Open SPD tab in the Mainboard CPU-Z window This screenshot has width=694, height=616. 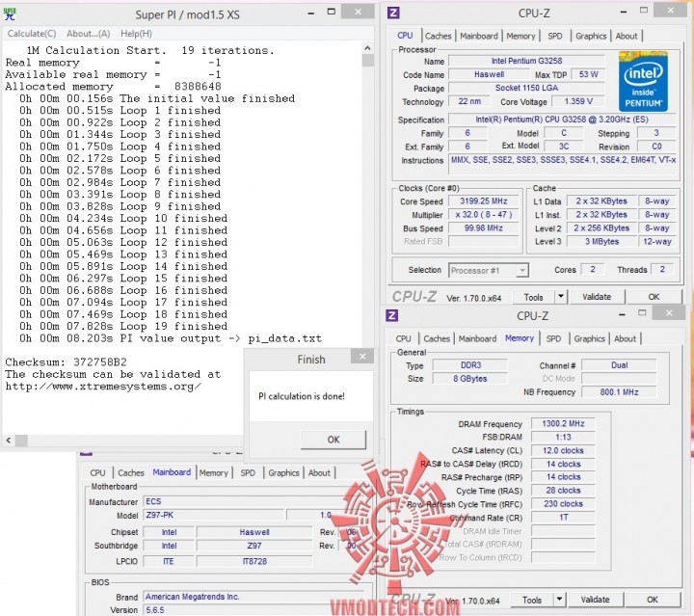[248, 472]
